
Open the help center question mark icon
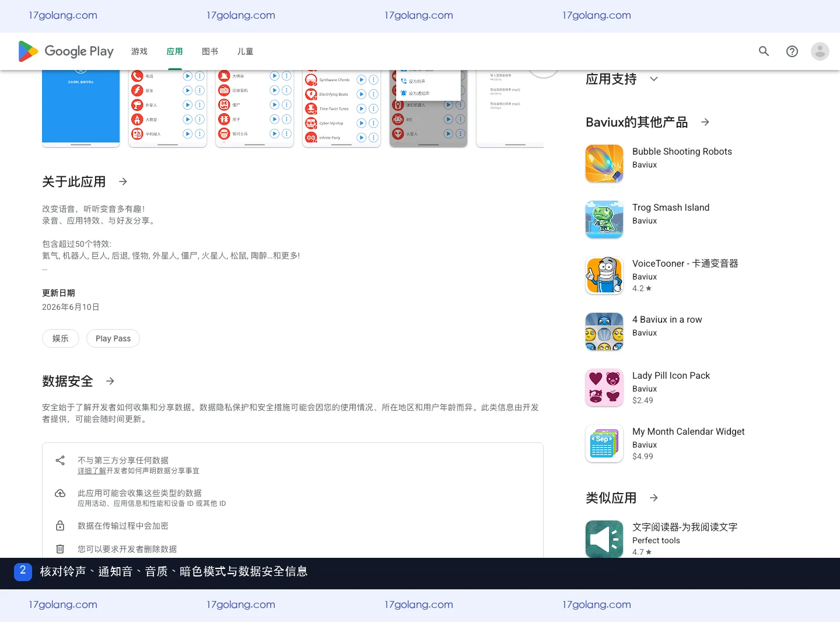coord(792,51)
